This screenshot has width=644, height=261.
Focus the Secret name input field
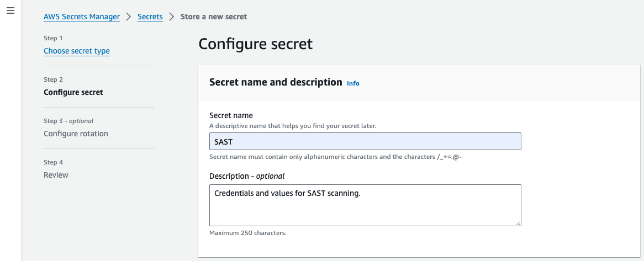click(x=365, y=141)
